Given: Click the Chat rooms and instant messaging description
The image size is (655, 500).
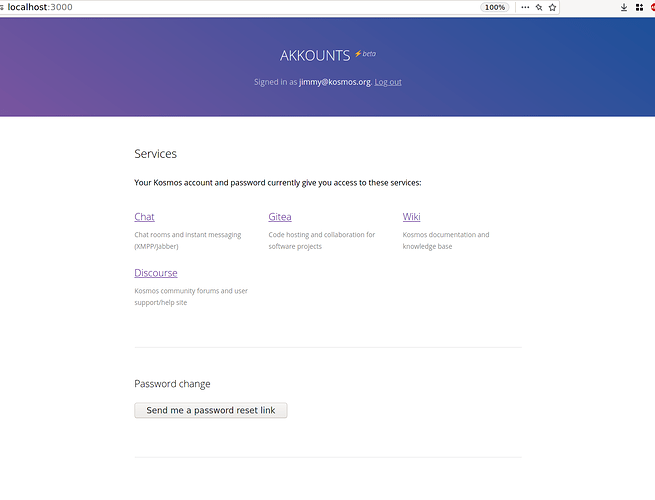Looking at the screenshot, I should tap(188, 240).
